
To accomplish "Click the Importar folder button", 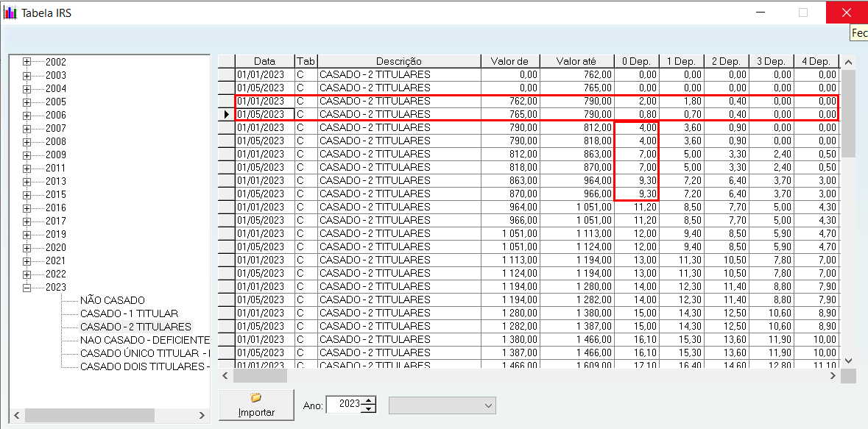I will 256,405.
